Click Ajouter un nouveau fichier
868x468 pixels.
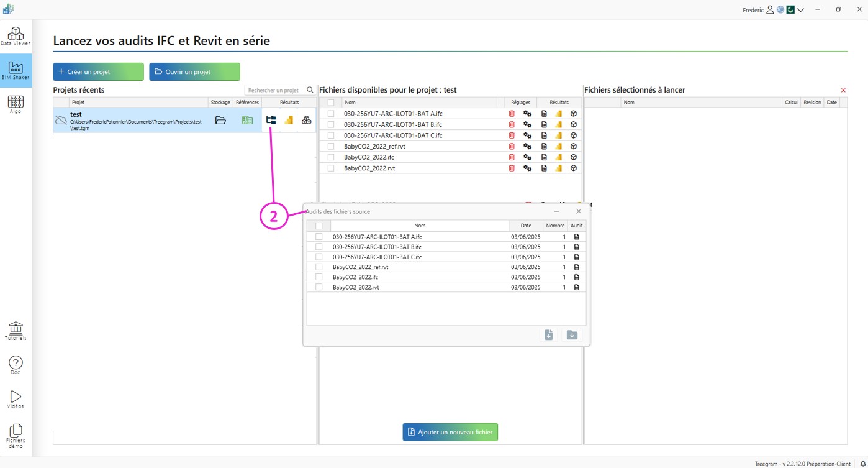(x=450, y=432)
